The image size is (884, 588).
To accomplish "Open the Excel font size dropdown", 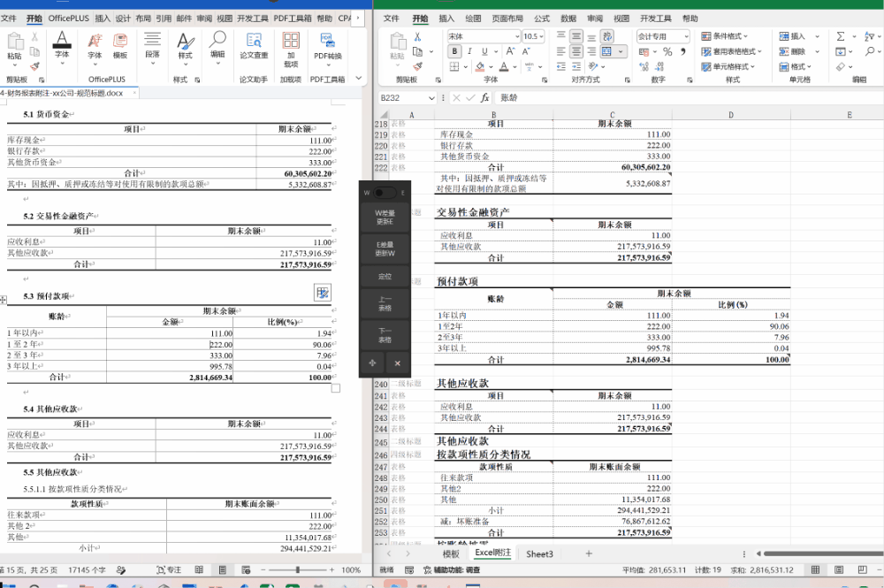I will coord(541,36).
